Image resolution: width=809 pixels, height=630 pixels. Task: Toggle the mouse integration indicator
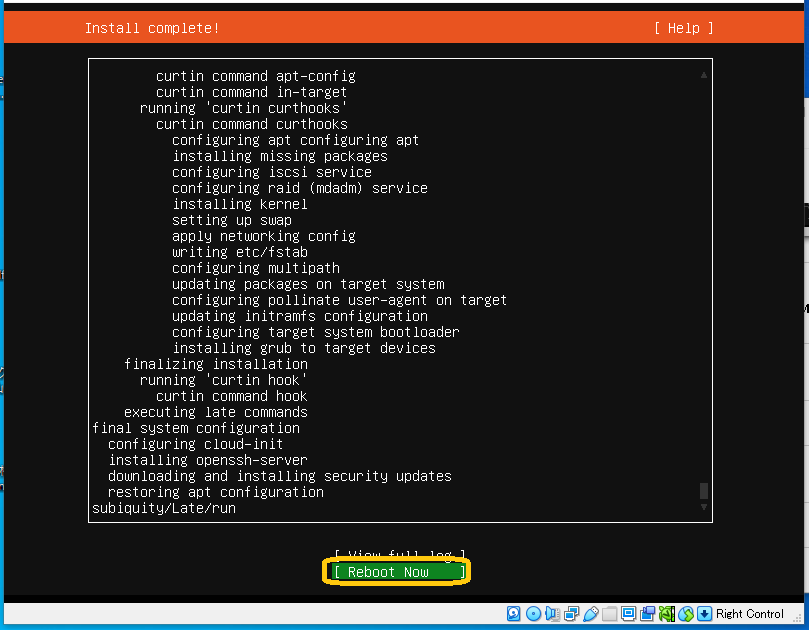[x=685, y=614]
